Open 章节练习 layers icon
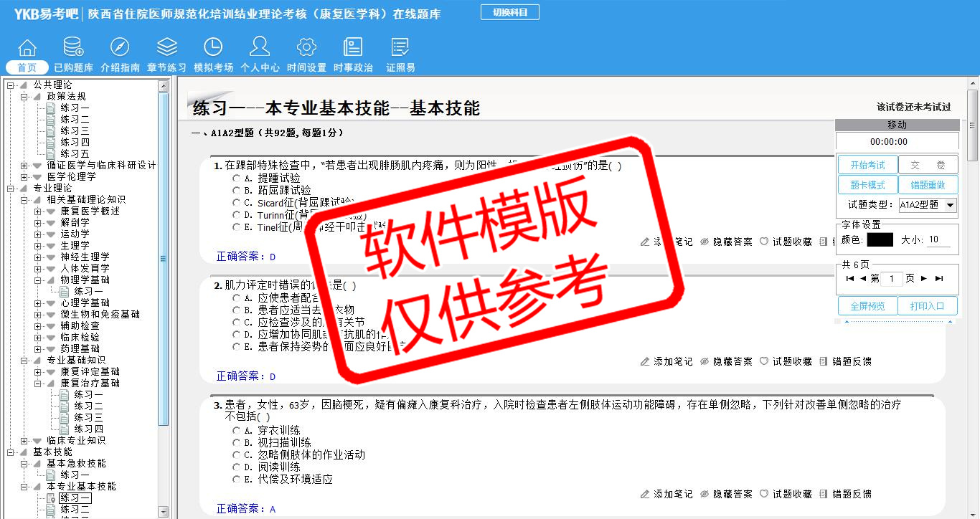Viewport: 980px width, 519px height. pyautogui.click(x=166, y=48)
